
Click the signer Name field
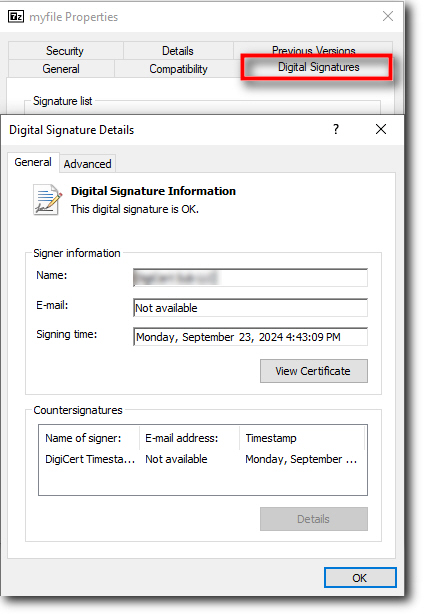(250, 278)
